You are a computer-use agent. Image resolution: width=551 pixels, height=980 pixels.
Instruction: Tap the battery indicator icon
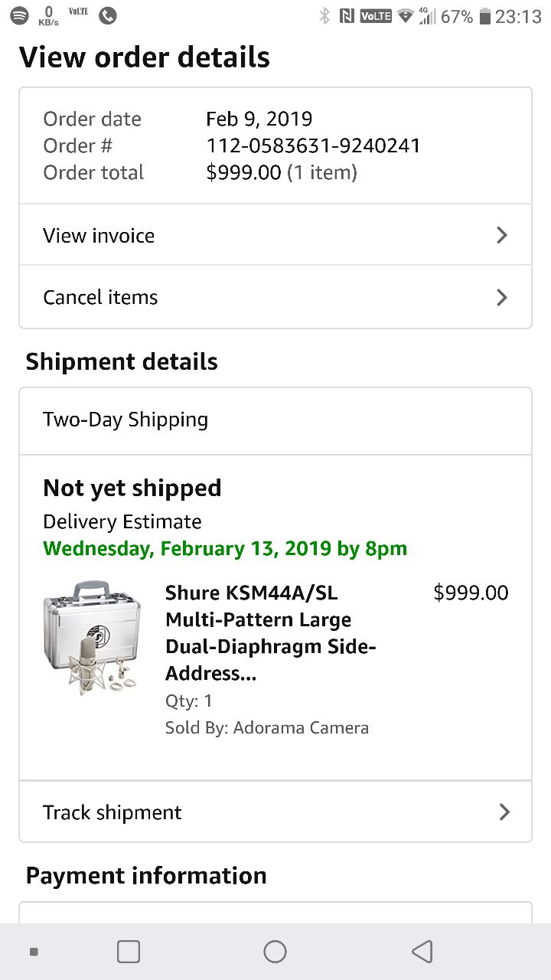pos(484,16)
